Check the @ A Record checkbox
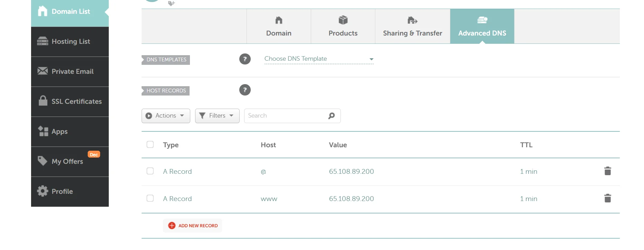Image resolution: width=644 pixels, height=250 pixels. click(x=150, y=171)
